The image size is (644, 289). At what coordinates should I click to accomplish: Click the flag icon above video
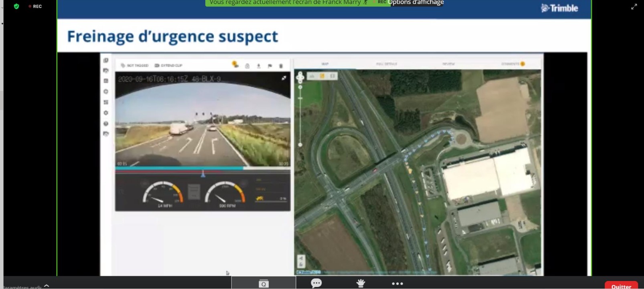[x=270, y=66]
